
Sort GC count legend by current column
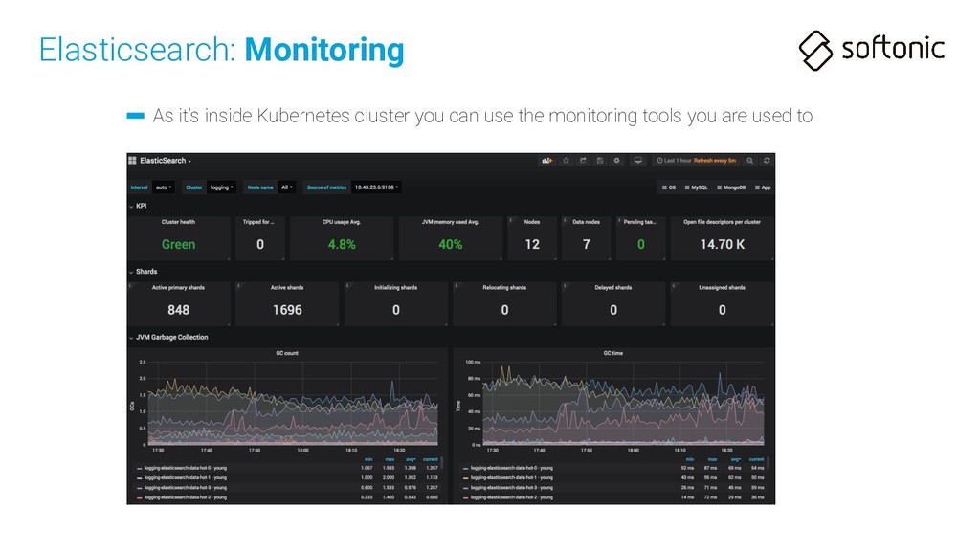tap(431, 459)
